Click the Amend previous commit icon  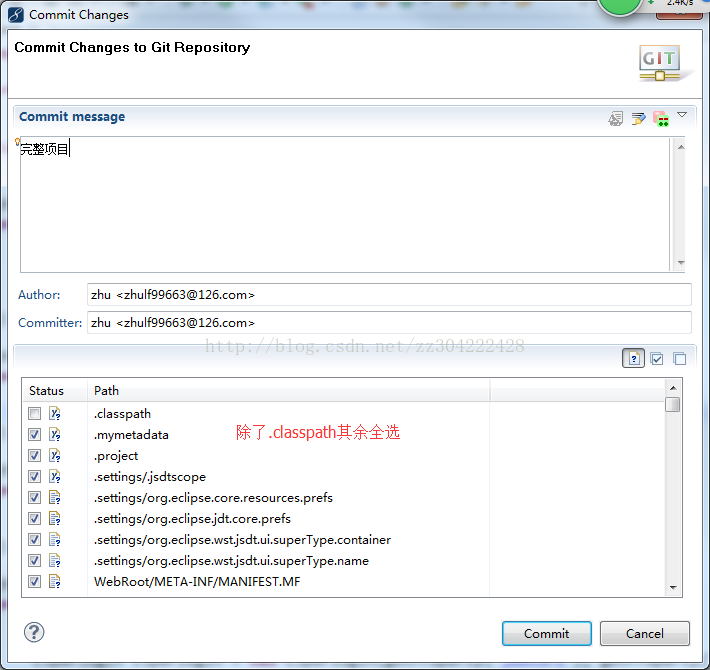point(615,119)
